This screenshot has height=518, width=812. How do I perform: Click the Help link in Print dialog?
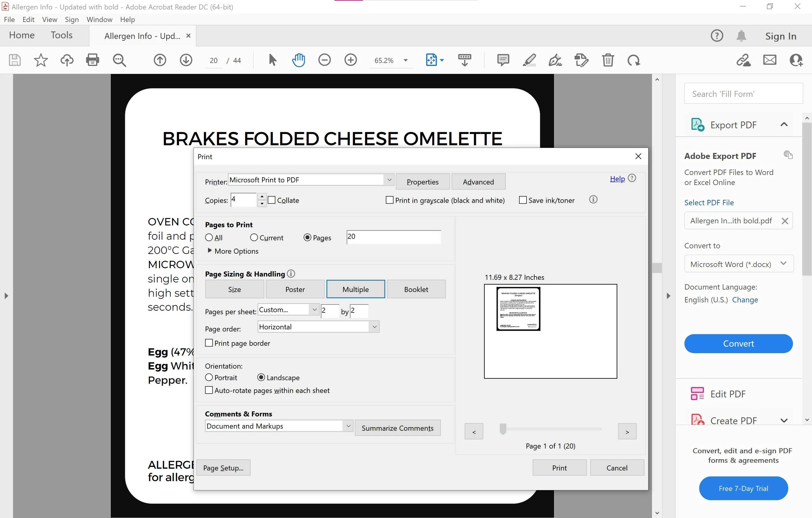[x=617, y=179]
